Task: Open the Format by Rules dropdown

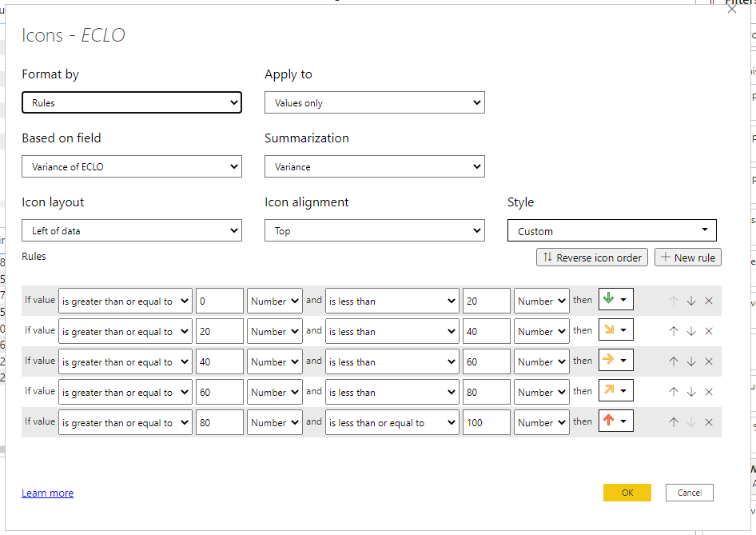Action: [132, 102]
